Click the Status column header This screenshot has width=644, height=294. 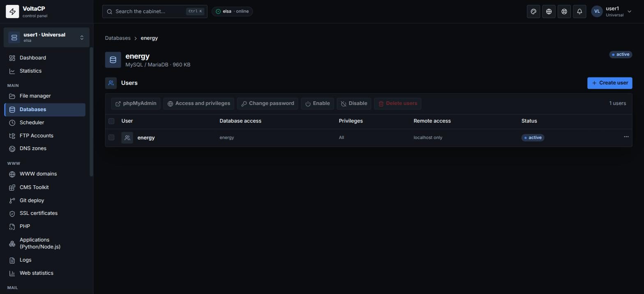pyautogui.click(x=529, y=121)
